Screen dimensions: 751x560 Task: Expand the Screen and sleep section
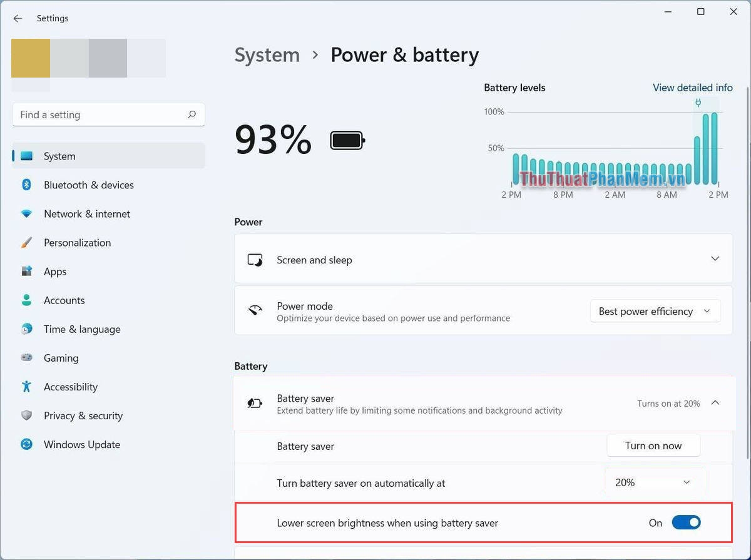click(x=715, y=258)
